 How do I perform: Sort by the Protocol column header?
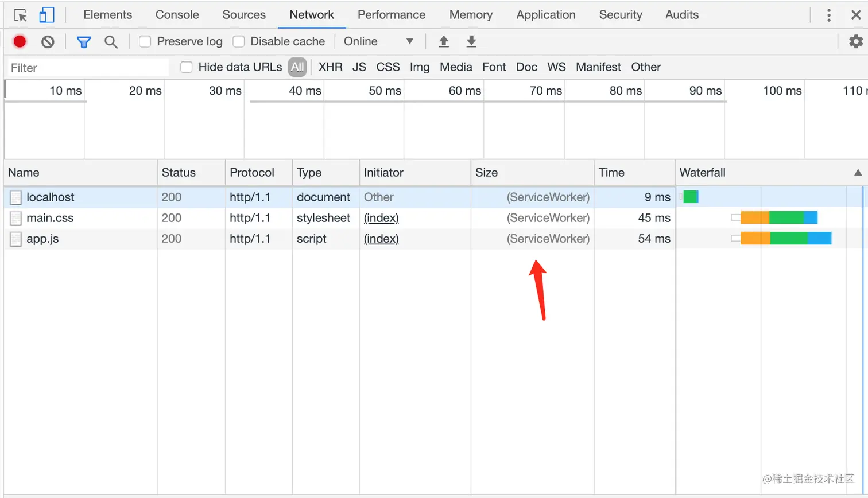pos(259,173)
